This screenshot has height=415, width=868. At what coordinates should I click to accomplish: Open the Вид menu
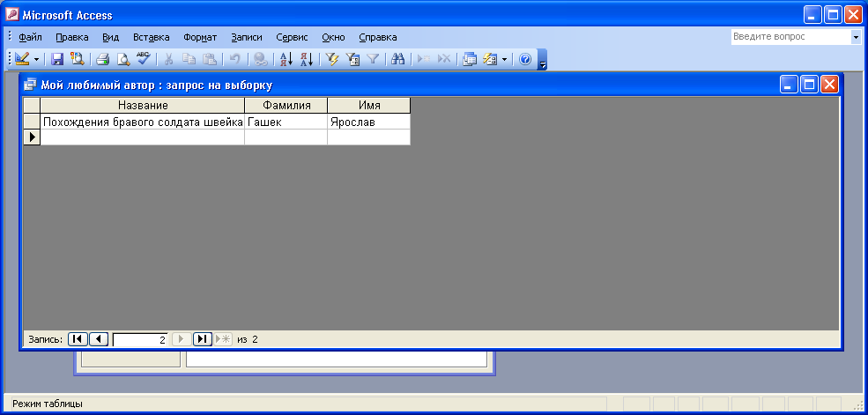111,38
